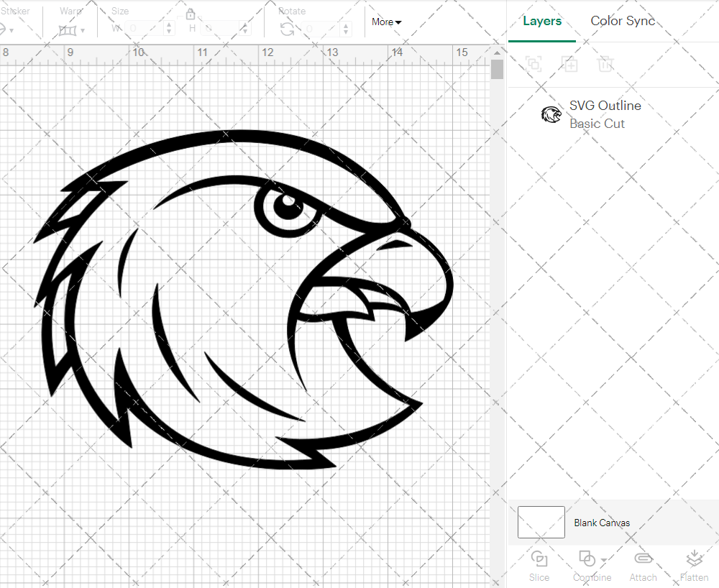The height and width of the screenshot is (588, 719).
Task: Select the Attach tool
Action: coord(643,565)
